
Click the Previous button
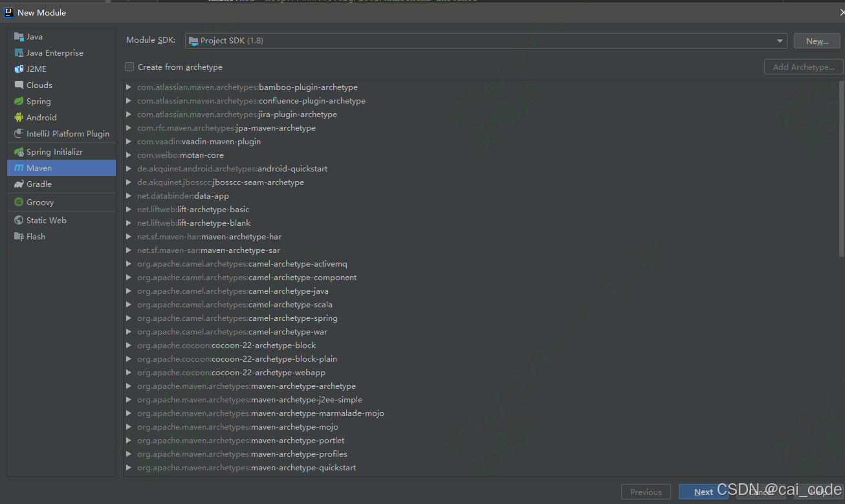[x=646, y=492]
